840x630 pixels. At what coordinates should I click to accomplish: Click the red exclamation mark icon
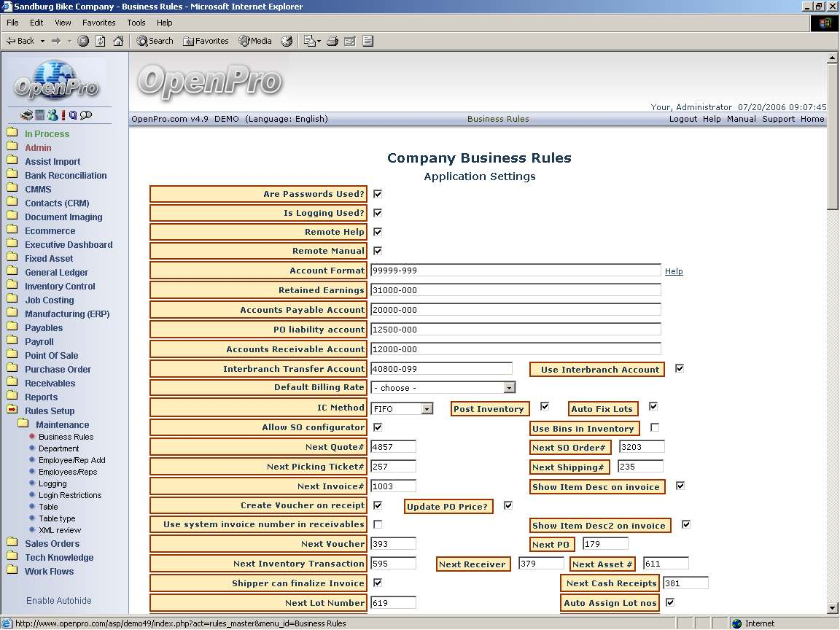coord(63,115)
